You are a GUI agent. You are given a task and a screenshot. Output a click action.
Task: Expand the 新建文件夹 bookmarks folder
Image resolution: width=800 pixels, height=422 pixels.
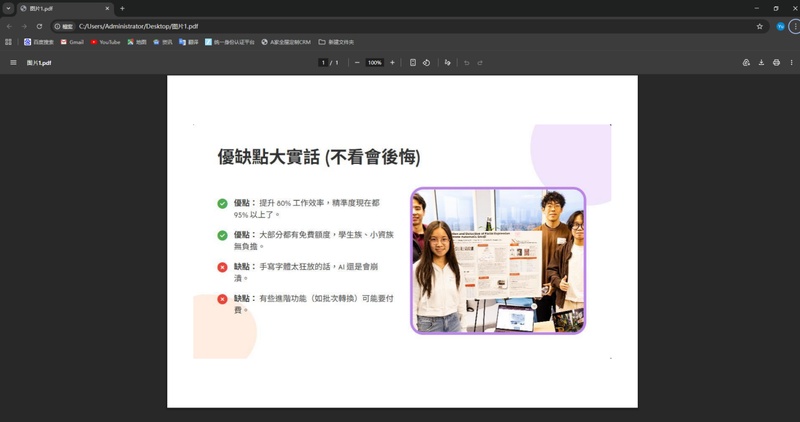pyautogui.click(x=336, y=42)
